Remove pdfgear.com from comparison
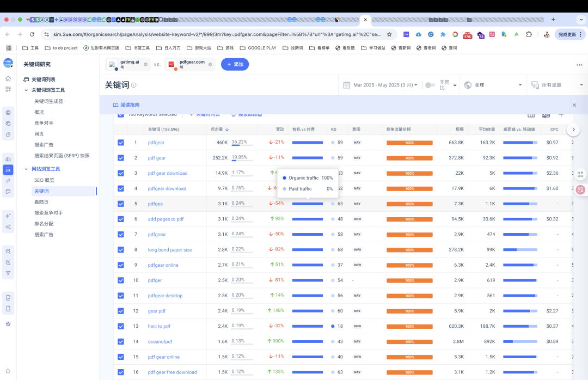Image resolution: width=588 pixels, height=380 pixels. coord(210,65)
